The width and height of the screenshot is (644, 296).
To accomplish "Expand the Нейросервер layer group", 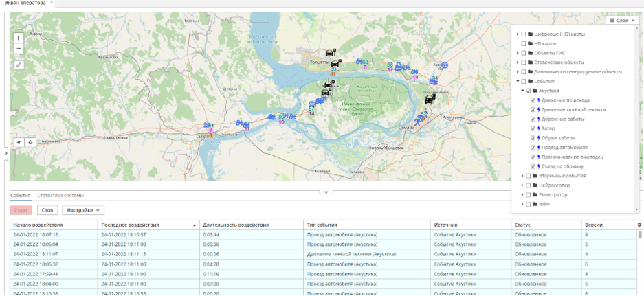I will [x=522, y=185].
